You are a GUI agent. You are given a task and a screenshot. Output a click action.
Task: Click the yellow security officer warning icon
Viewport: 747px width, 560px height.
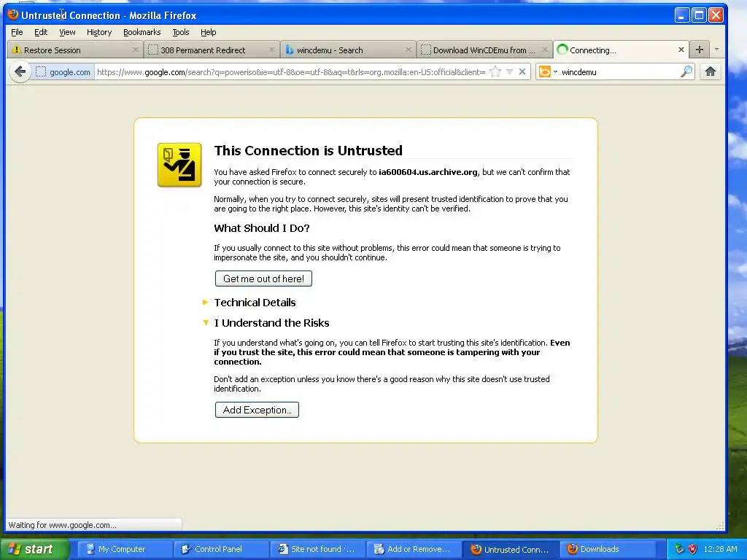179,165
